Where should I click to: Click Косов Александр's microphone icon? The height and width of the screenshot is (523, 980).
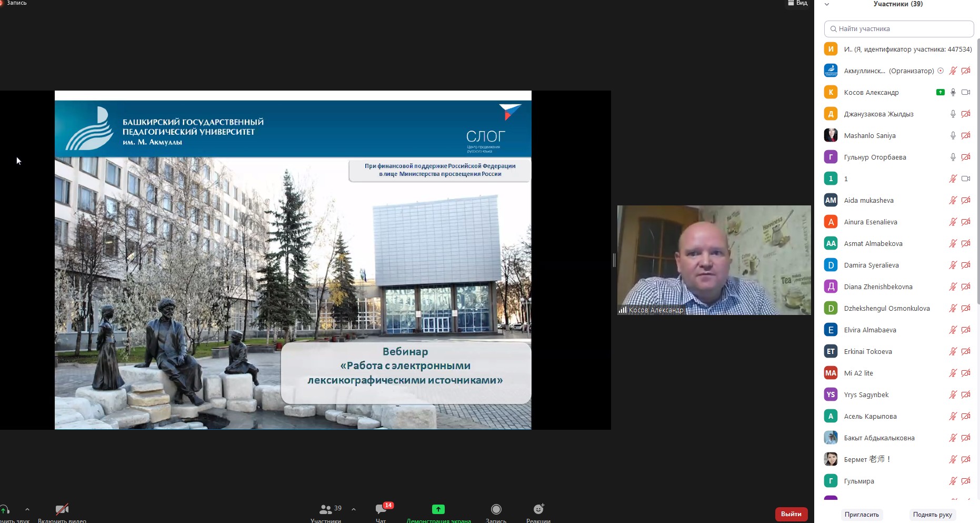[953, 92]
